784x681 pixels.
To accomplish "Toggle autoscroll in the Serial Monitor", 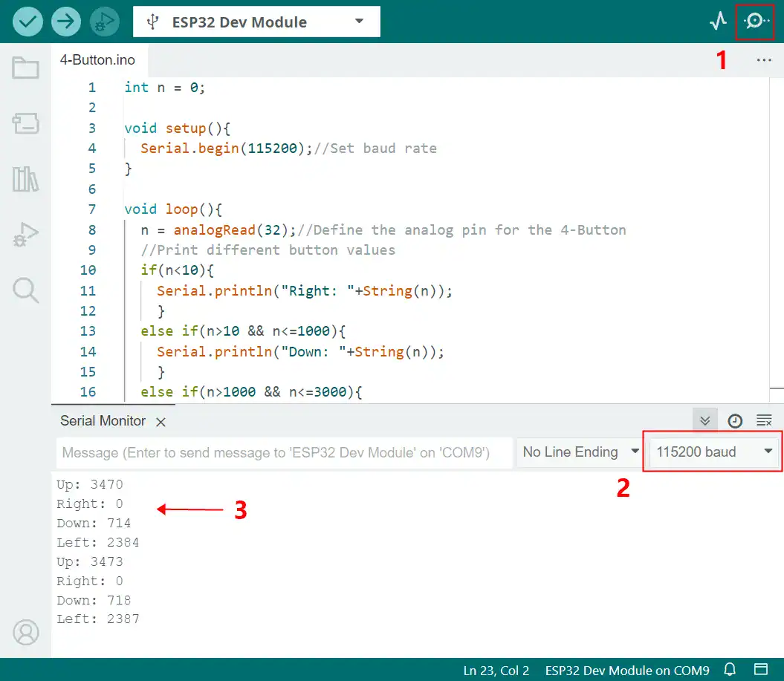I will (704, 421).
